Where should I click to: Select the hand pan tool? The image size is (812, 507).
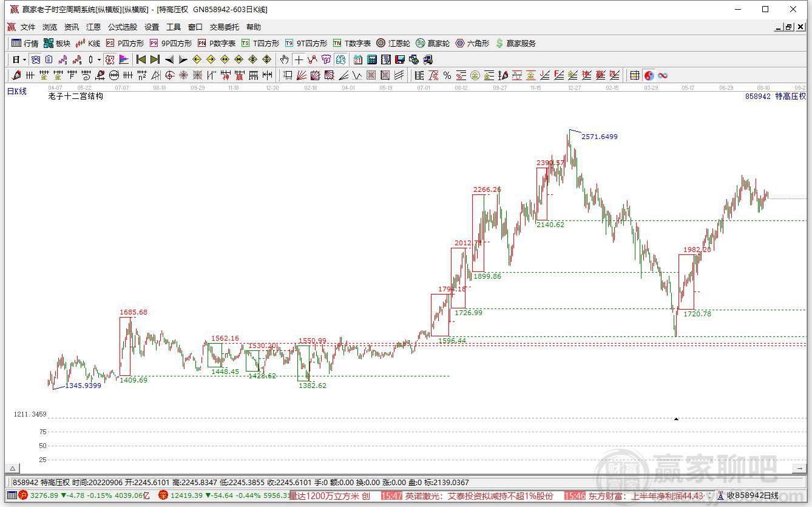coord(284,60)
